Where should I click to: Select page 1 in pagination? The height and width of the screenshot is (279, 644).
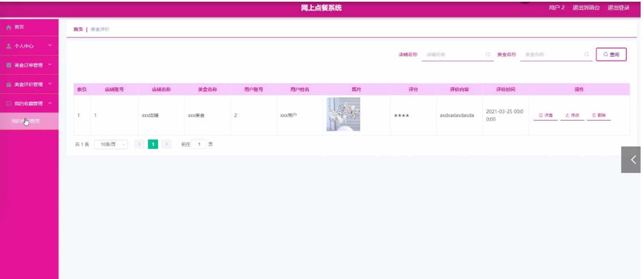coord(153,144)
